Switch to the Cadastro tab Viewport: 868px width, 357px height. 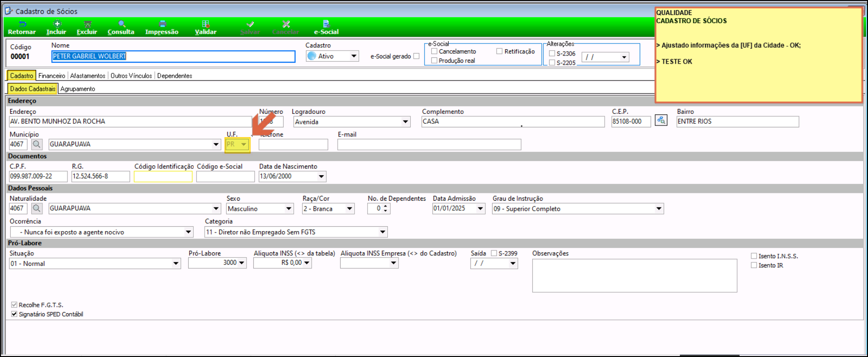tap(22, 76)
